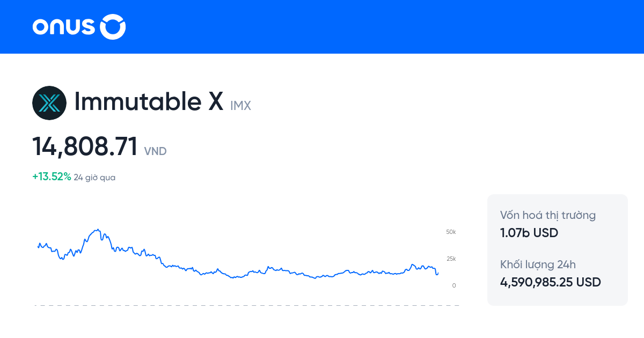Click the latest point at the chart's right end
The width and height of the screenshot is (644, 338).
(x=438, y=274)
